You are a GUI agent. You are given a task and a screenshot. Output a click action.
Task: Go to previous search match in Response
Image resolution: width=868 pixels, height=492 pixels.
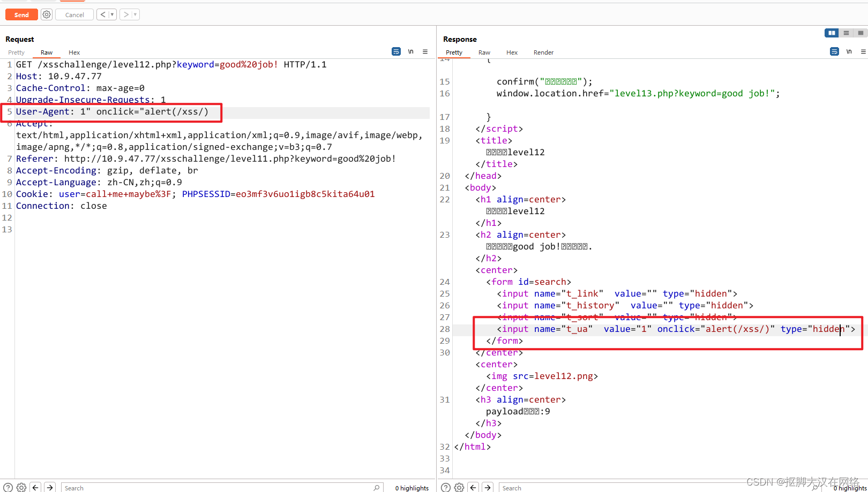[x=473, y=487]
